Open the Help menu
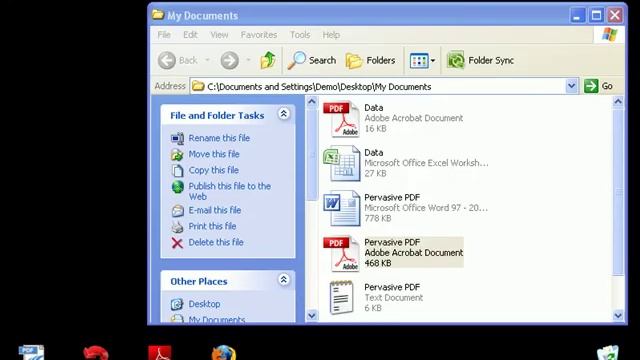Viewport: 640px width, 360px height. [x=331, y=35]
